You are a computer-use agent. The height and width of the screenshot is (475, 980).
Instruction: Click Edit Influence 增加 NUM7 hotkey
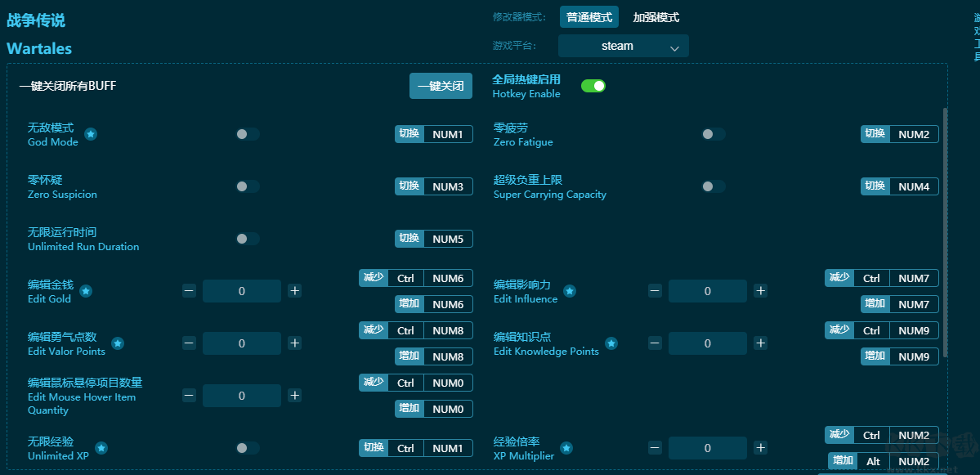coord(899,304)
